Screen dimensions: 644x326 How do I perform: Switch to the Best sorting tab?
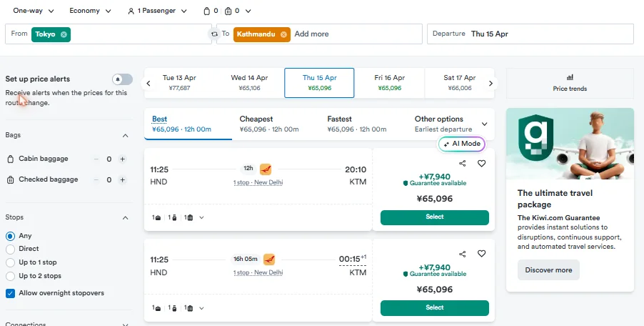[x=188, y=124]
